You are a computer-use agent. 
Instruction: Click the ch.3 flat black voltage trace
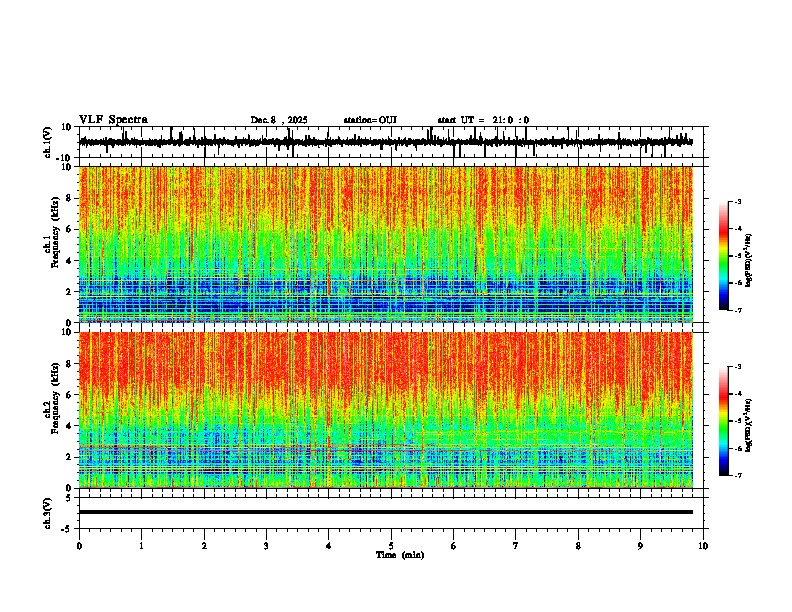coord(386,512)
